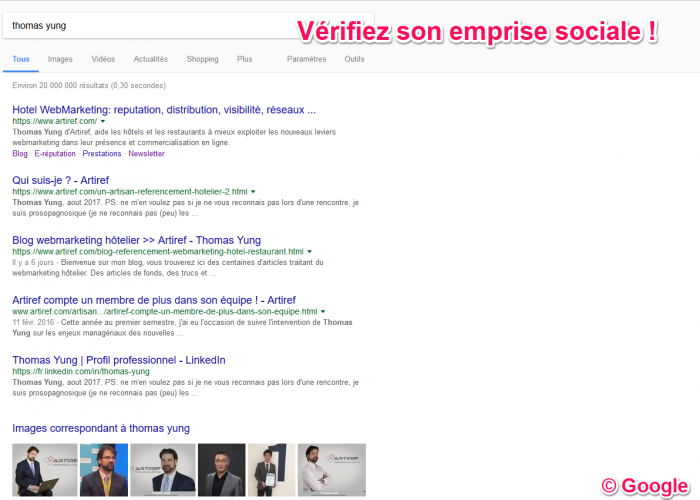Expand the arrow after blog-referencement-webmarketing-hotel-restaurant.html
The width and height of the screenshot is (700, 500).
[309, 251]
